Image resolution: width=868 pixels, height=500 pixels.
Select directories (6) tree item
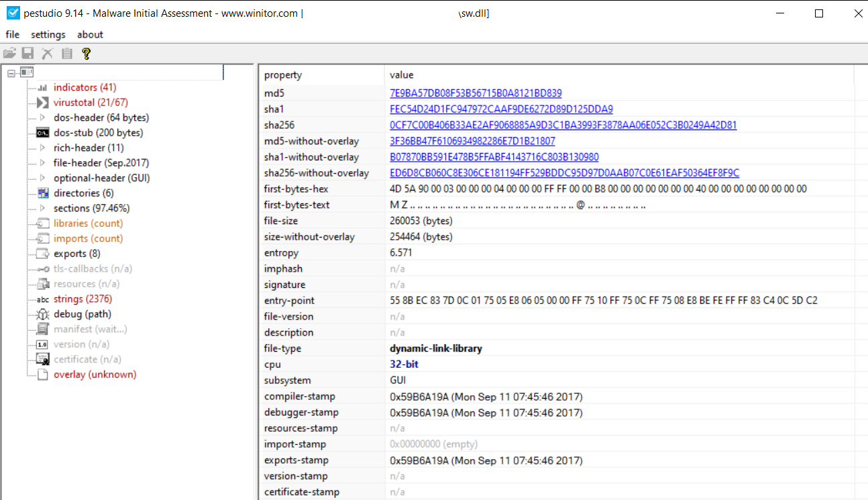[x=84, y=193]
